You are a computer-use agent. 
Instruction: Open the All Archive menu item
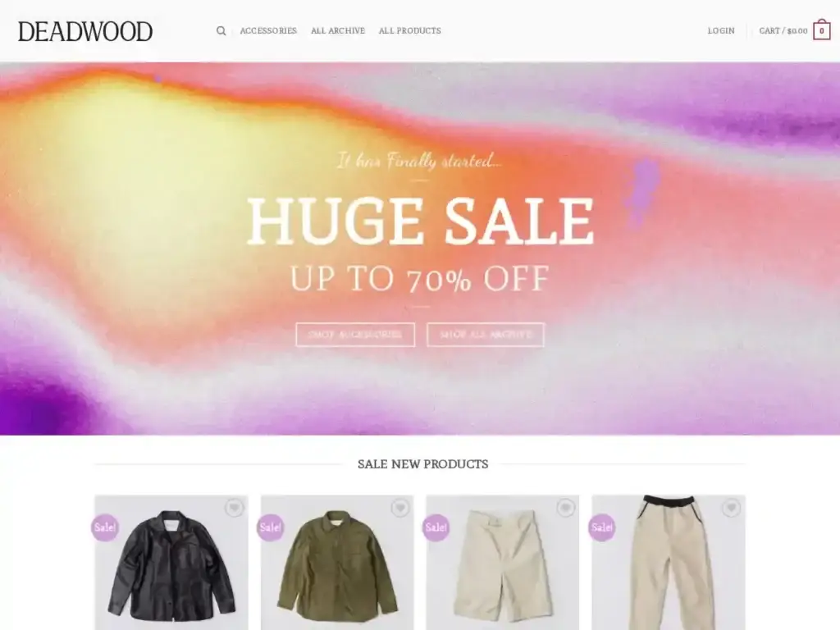[x=338, y=31]
